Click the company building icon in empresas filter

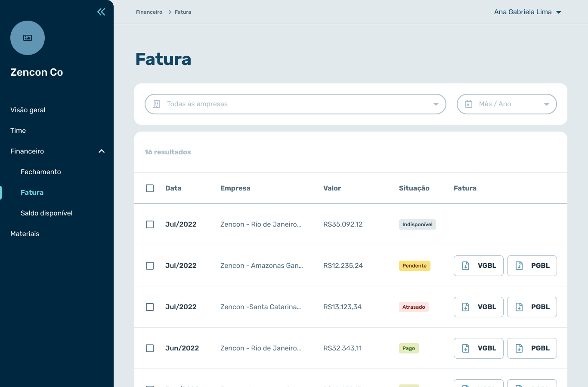tap(156, 104)
